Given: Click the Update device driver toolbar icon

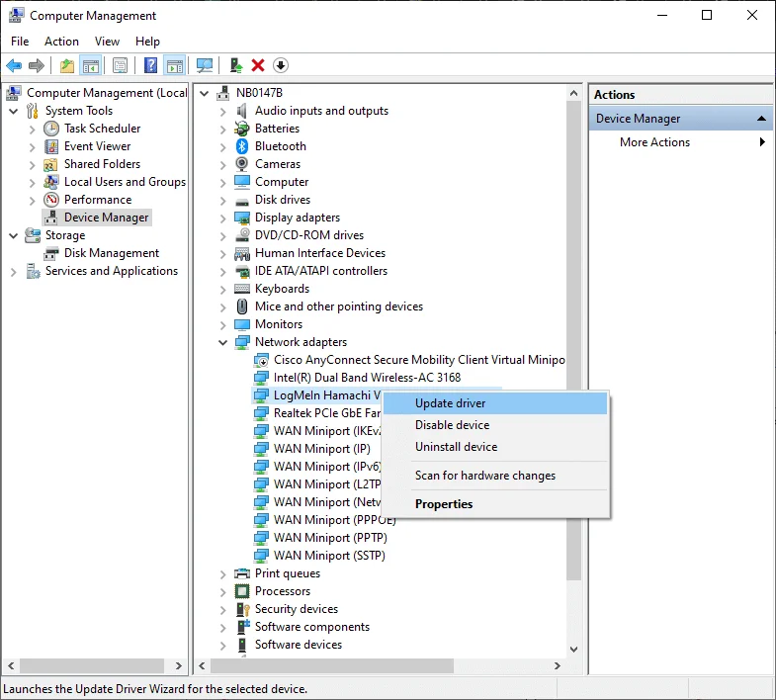Looking at the screenshot, I should pos(236,65).
